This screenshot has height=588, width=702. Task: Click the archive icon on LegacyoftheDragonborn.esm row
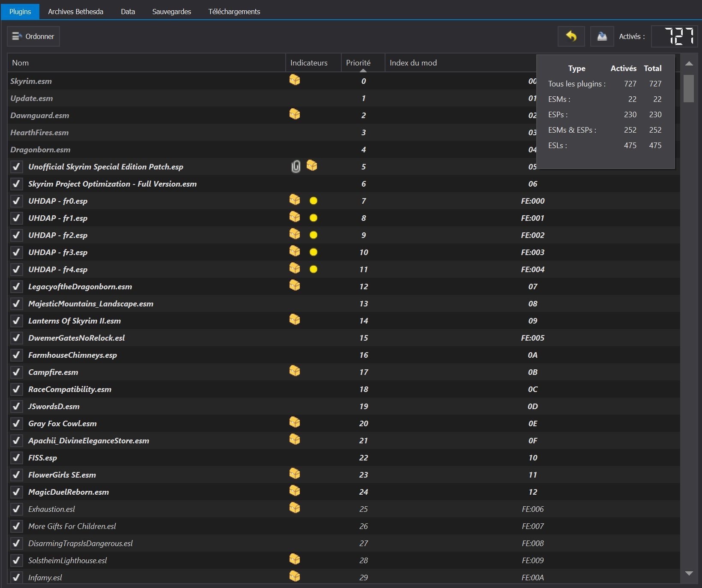click(295, 285)
